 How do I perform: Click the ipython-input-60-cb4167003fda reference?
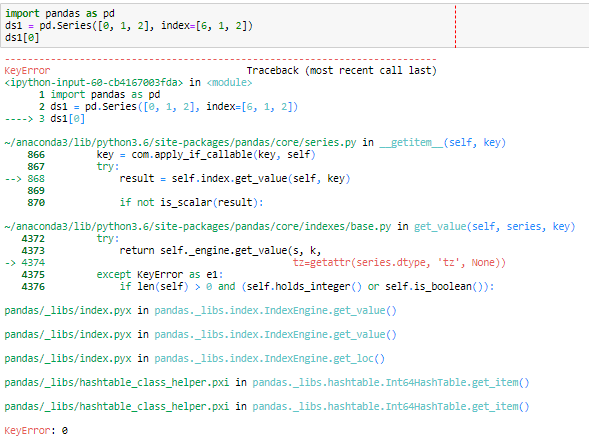[94, 83]
